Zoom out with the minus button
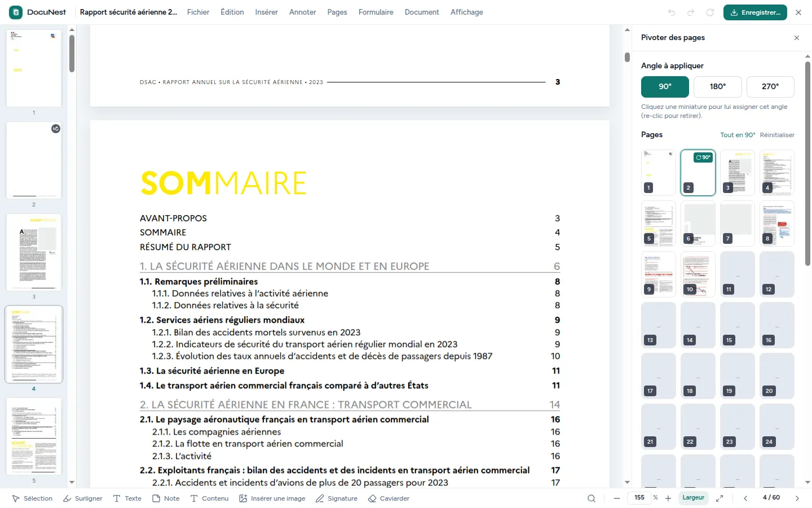812x508 pixels. point(617,498)
